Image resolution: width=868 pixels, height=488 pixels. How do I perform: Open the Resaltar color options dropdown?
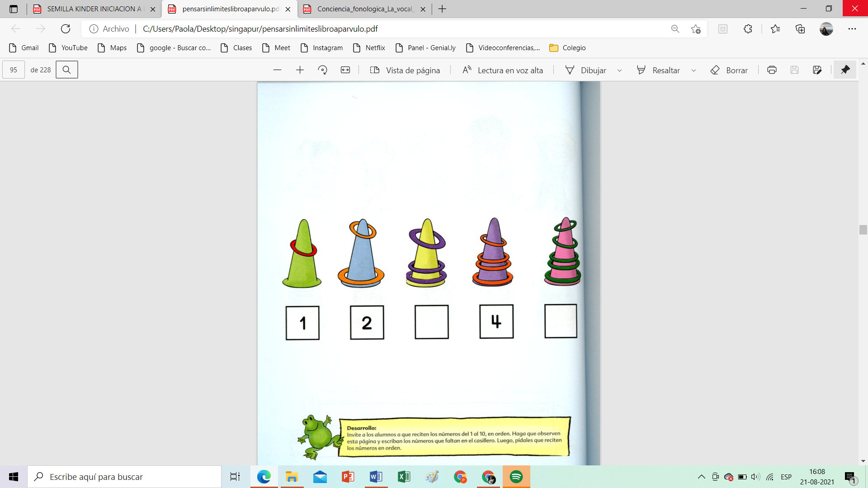tap(694, 70)
